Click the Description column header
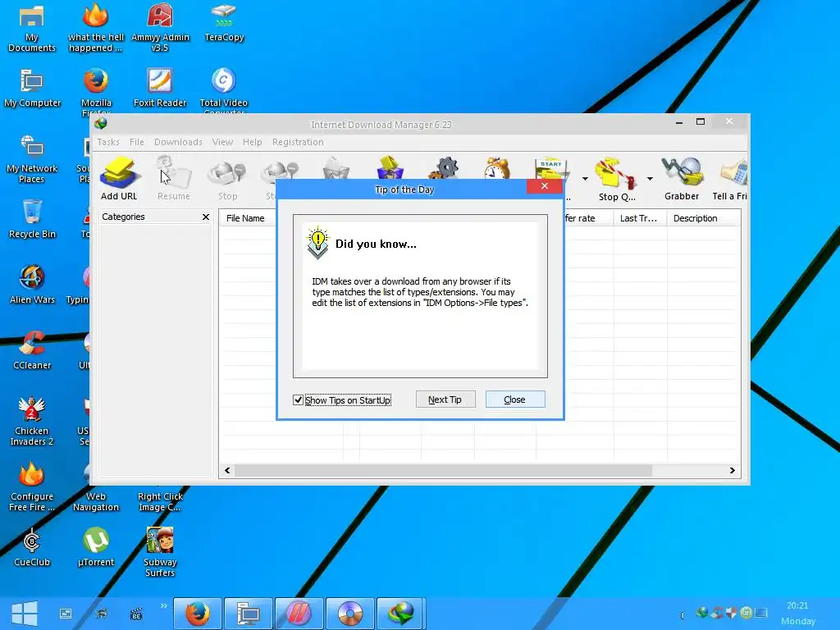Viewport: 840px width, 630px height. pos(703,218)
